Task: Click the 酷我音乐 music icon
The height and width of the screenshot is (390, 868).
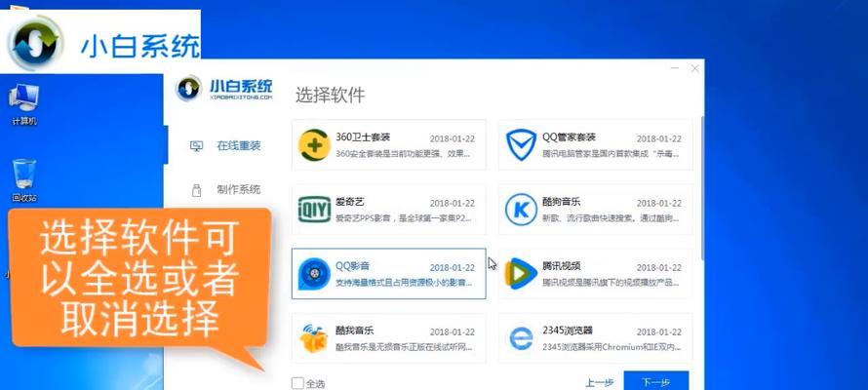Action: point(313,338)
